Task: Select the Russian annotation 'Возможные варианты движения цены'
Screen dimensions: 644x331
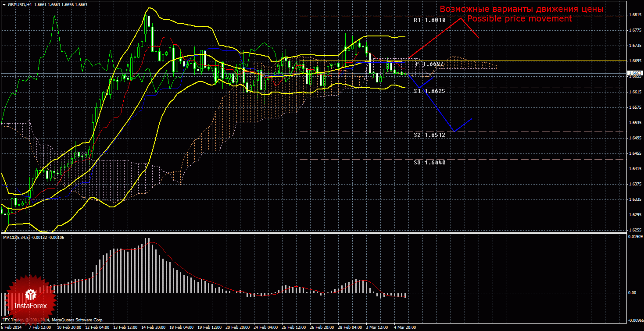Action: pos(522,9)
